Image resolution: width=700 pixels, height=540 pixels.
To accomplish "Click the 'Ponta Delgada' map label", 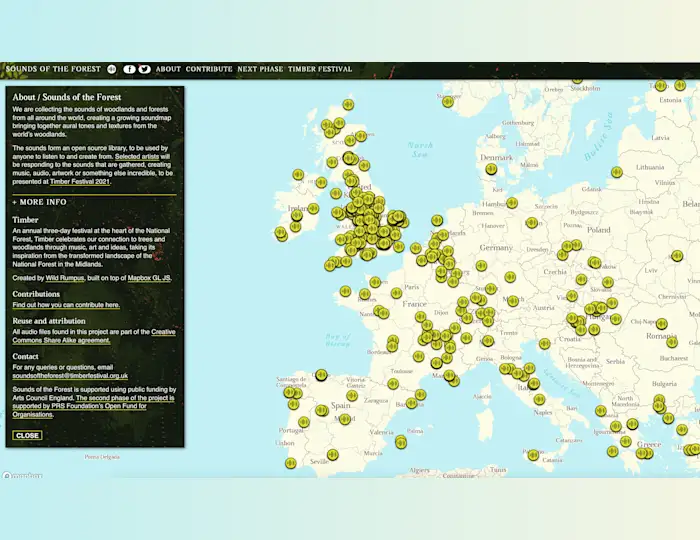I will 102,457.
